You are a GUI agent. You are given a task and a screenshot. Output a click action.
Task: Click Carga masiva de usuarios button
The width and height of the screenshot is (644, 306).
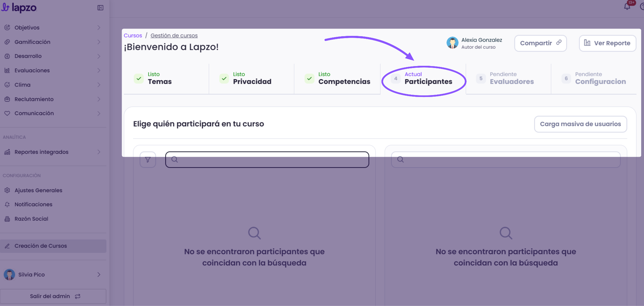pos(580,124)
